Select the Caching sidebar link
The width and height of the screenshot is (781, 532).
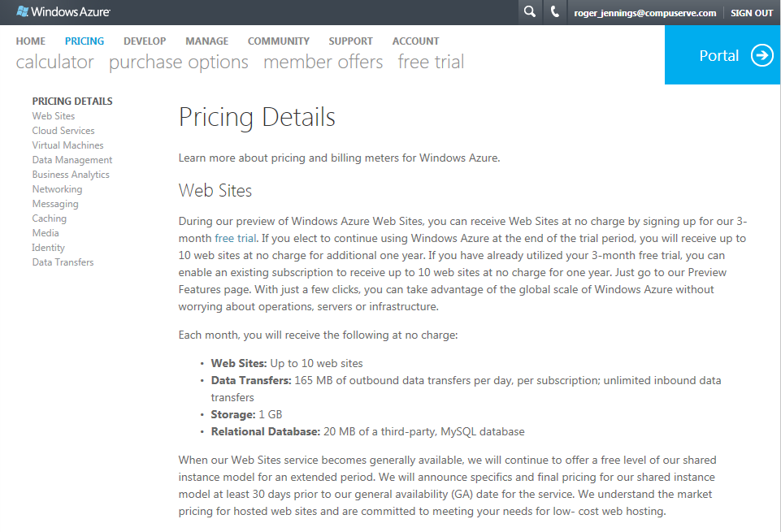(50, 218)
